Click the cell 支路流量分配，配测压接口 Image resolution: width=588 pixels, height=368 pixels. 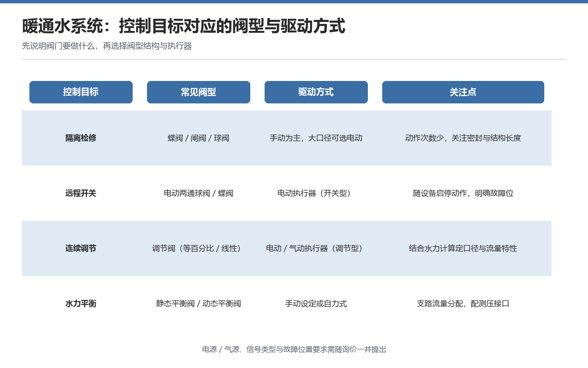click(463, 304)
